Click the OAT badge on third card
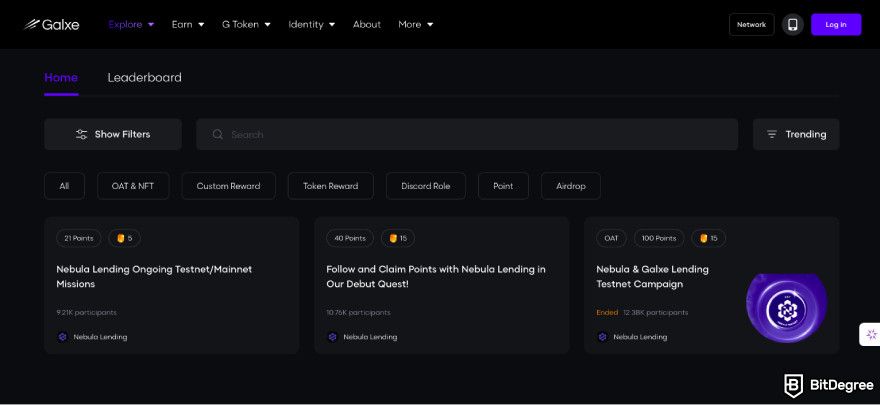Screen dimensions: 880x405 click(611, 238)
